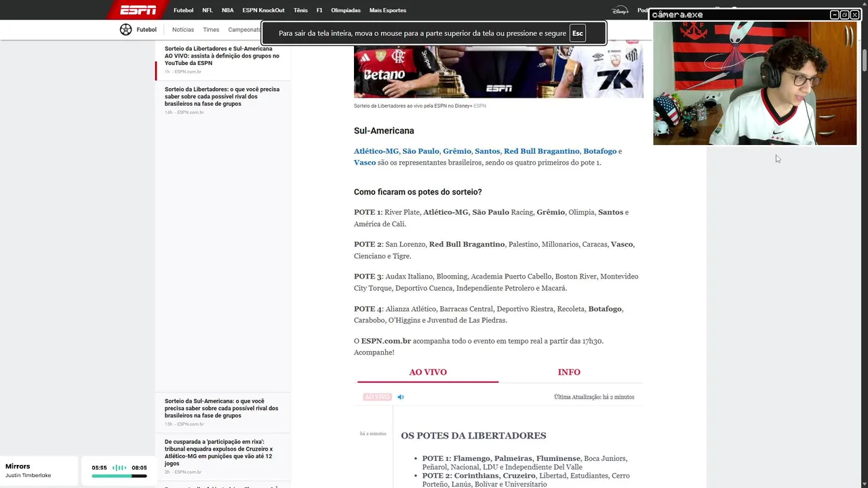Open the Campeonatos sub-tab

[x=244, y=30]
